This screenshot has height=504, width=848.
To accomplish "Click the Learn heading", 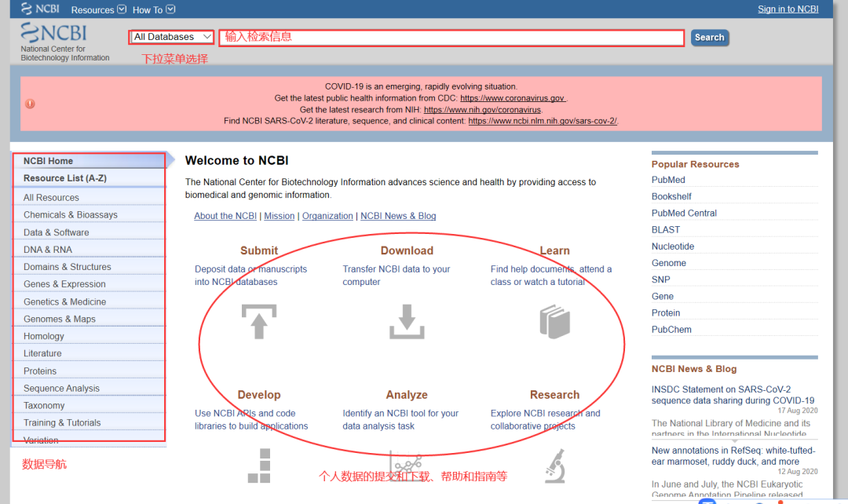I will (555, 250).
